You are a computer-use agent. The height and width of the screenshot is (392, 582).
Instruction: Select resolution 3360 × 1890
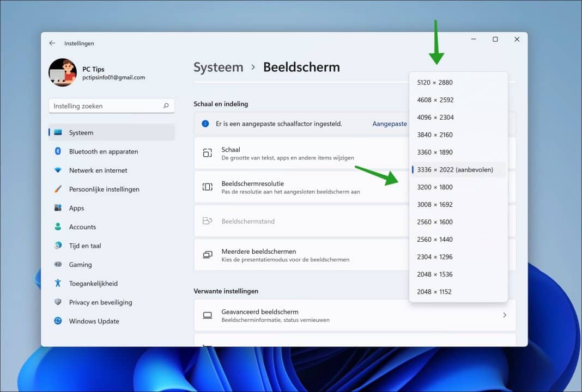click(458, 152)
